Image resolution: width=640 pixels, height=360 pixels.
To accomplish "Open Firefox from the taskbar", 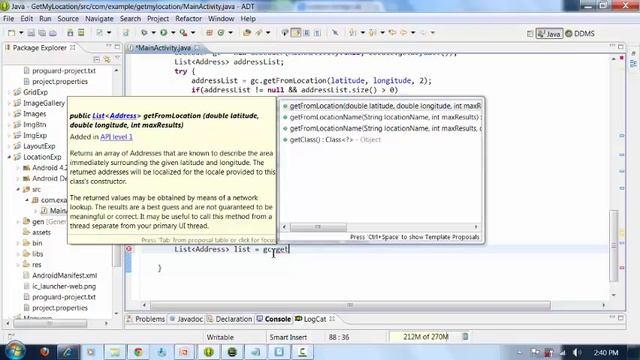I will pyautogui.click(x=44, y=352).
